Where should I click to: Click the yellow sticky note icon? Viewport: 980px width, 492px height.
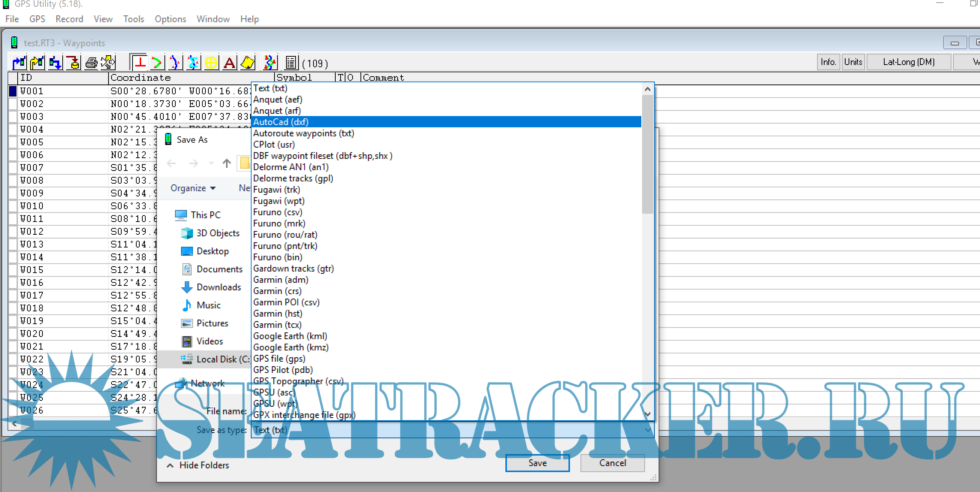(248, 62)
